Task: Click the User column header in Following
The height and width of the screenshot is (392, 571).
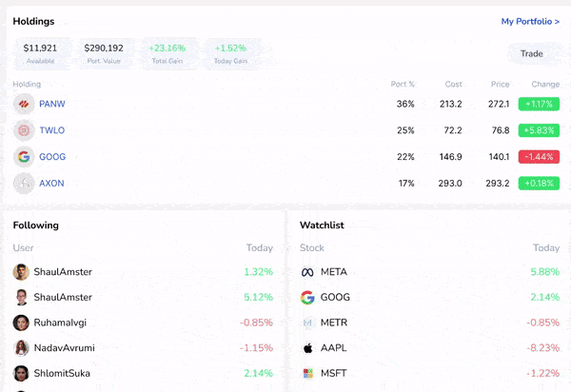Action: click(23, 248)
